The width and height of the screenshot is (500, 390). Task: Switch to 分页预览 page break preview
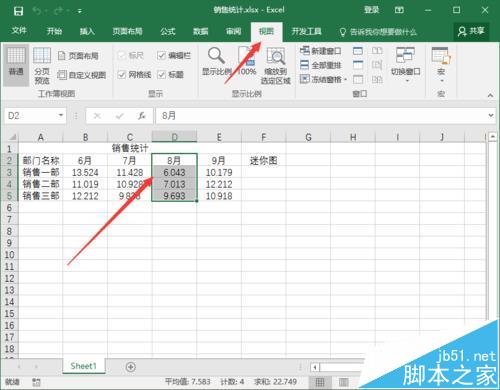point(42,66)
